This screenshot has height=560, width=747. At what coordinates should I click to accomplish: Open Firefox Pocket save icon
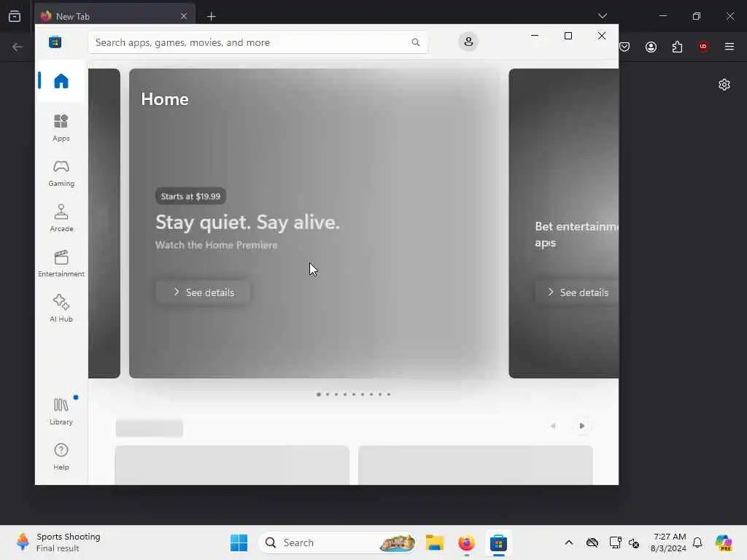[x=624, y=47]
